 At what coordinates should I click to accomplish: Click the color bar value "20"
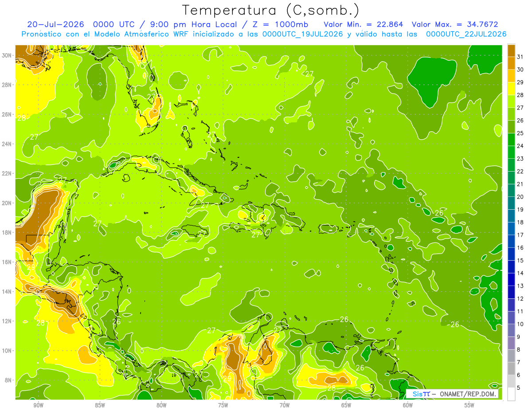tap(520, 197)
